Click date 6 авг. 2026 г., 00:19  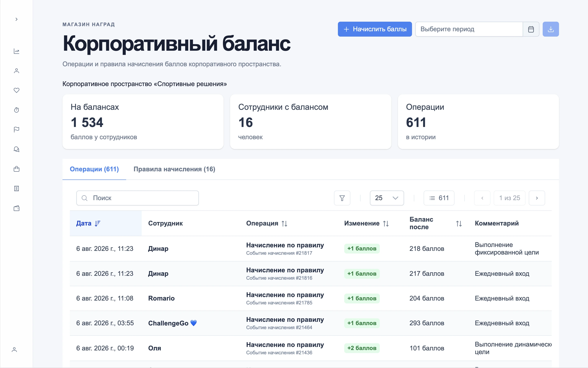(x=105, y=348)
